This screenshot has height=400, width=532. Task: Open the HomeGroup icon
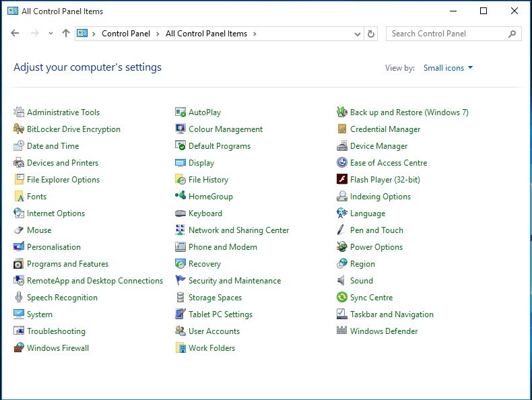(180, 196)
